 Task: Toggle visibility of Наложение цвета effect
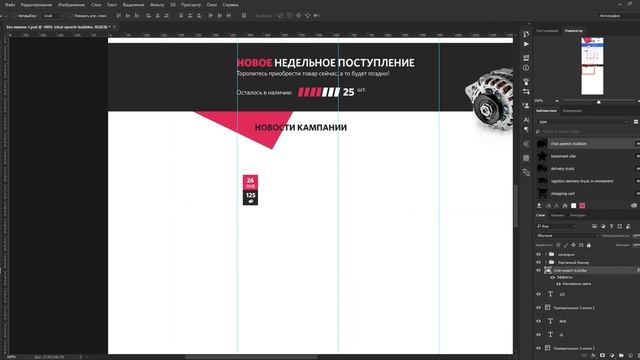[x=559, y=284]
